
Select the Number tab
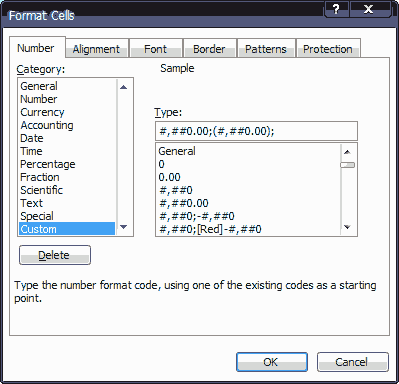[36, 48]
